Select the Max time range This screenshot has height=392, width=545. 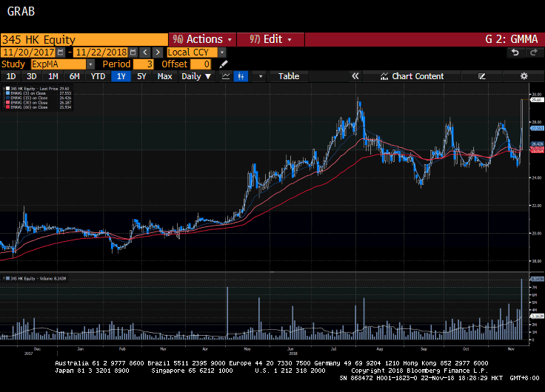[x=164, y=76]
